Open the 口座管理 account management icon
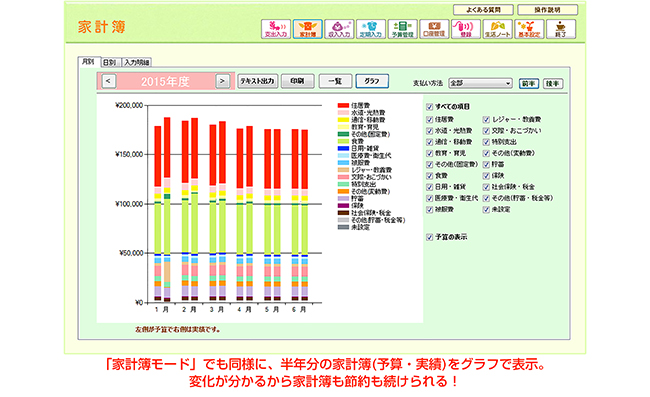 point(434,29)
